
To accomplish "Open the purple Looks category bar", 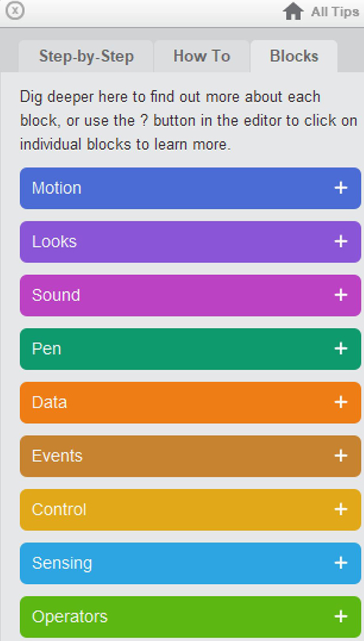I will pyautogui.click(x=190, y=242).
